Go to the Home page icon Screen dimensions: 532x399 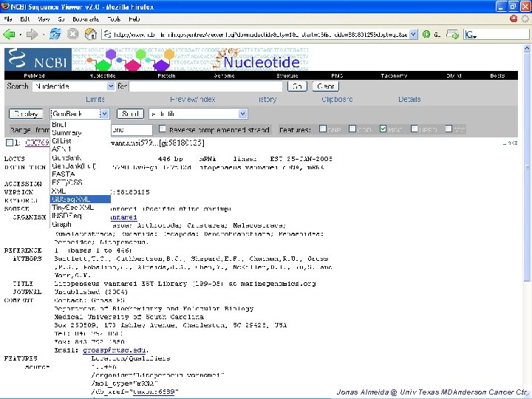91,34
